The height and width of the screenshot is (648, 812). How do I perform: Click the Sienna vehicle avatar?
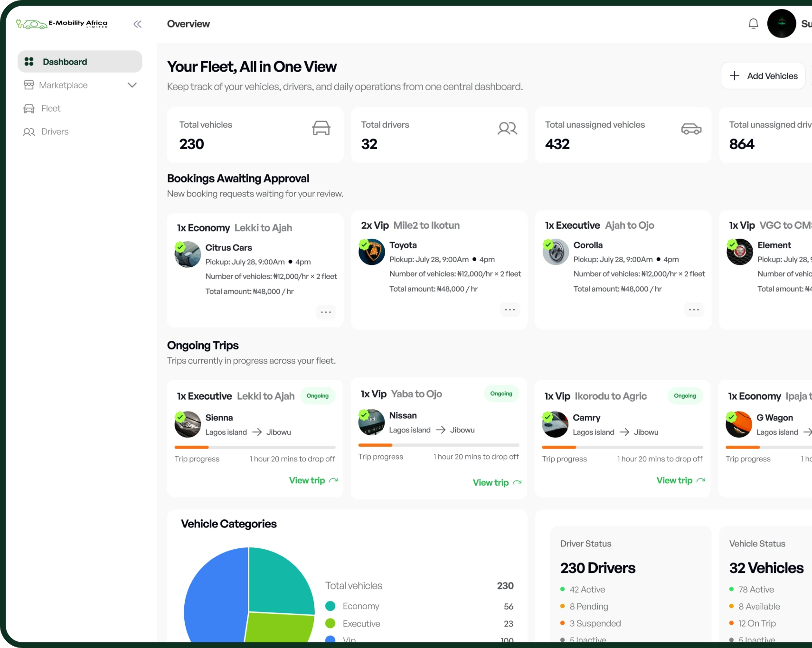188,424
